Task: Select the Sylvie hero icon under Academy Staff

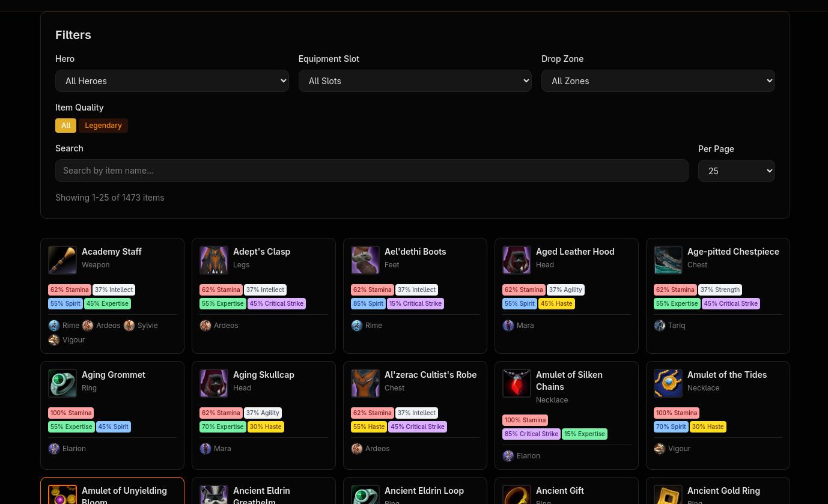Action: click(129, 325)
